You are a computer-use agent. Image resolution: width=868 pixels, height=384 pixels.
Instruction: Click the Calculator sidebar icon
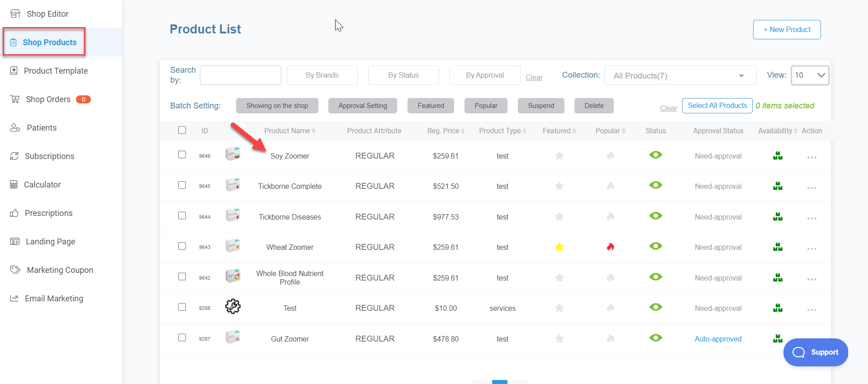pos(14,185)
